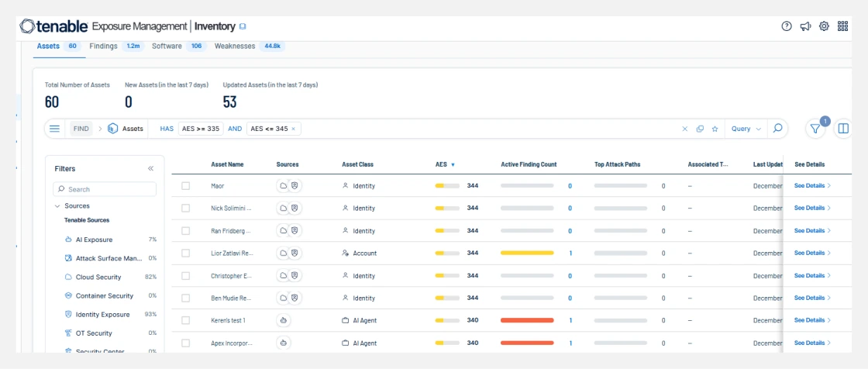This screenshot has height=369, width=868.
Task: Select the Nick Solimini row checkbox
Action: (185, 208)
